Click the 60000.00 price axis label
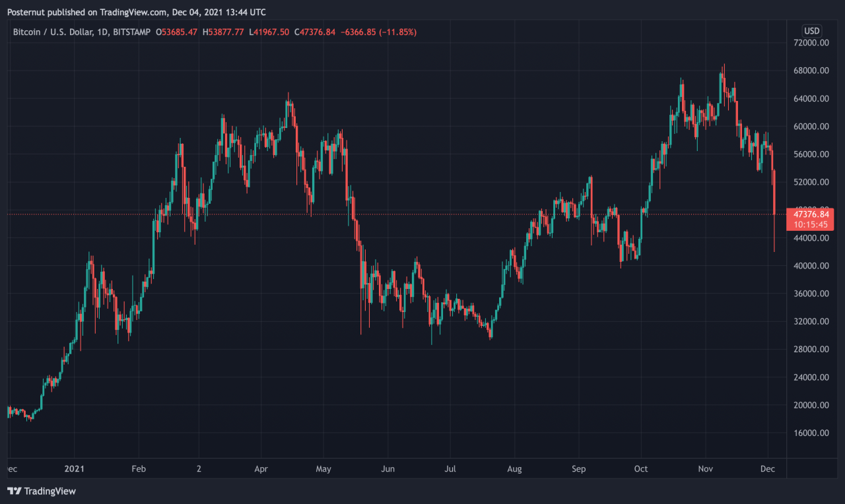The image size is (845, 504). click(x=811, y=127)
